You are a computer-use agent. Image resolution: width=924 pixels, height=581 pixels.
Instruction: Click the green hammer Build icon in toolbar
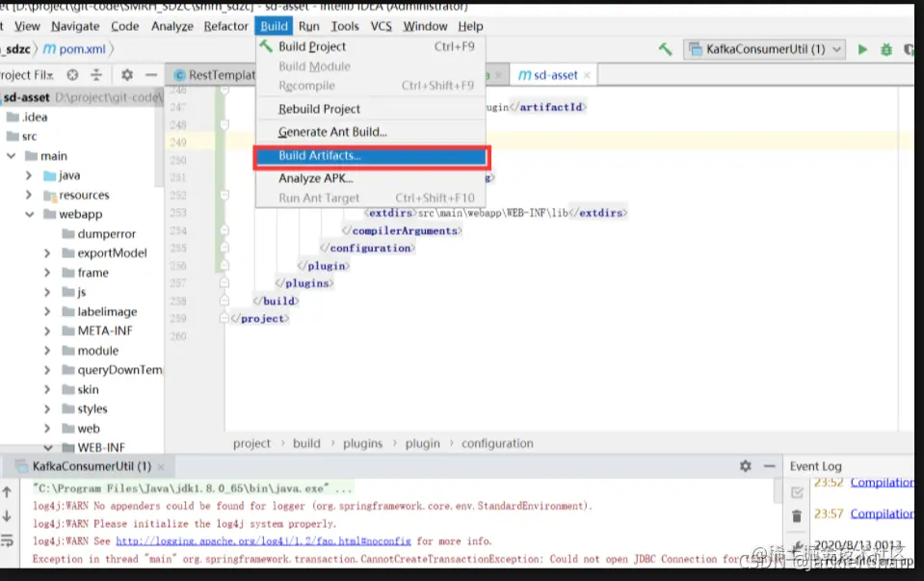(666, 49)
